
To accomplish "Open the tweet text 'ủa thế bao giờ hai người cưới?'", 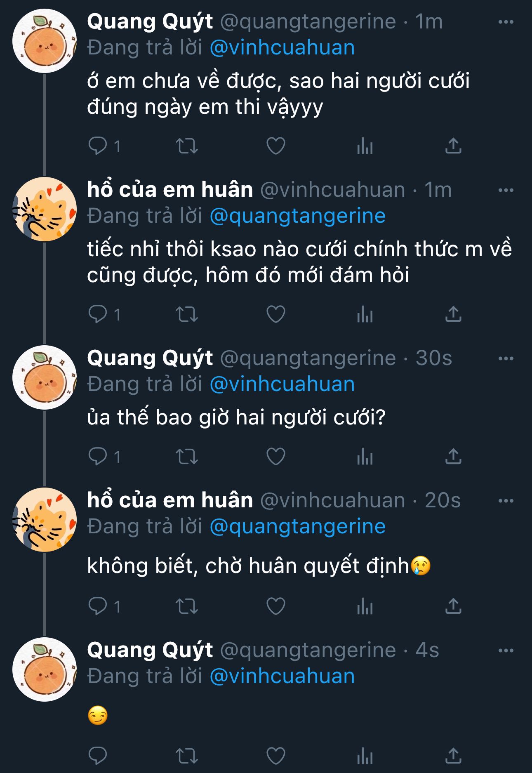I will tap(236, 417).
